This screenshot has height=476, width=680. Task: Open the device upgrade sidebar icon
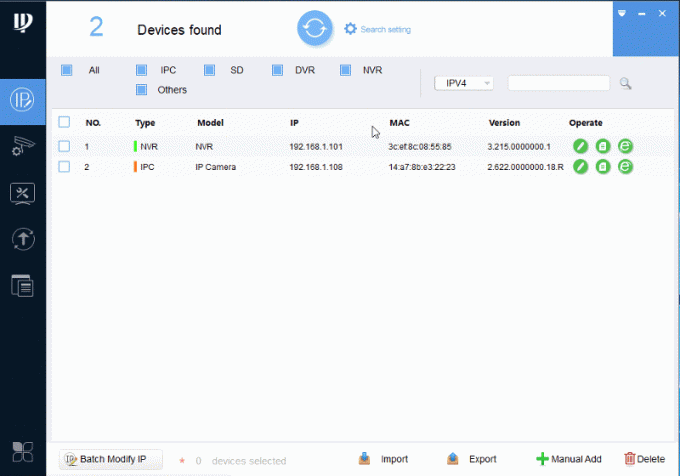point(22,239)
